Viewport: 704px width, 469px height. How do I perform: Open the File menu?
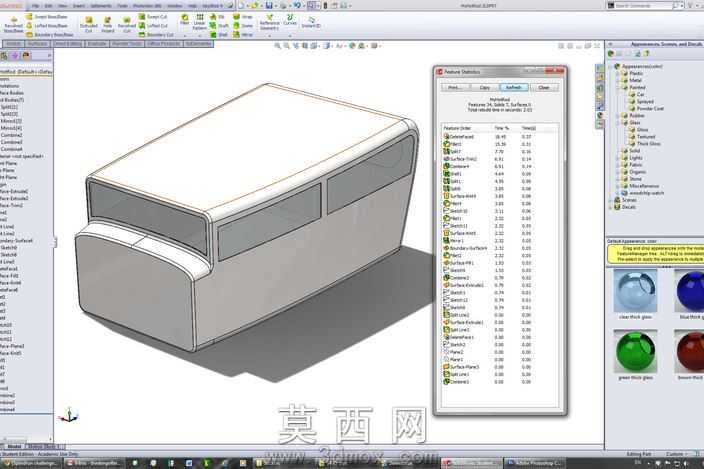35,6
